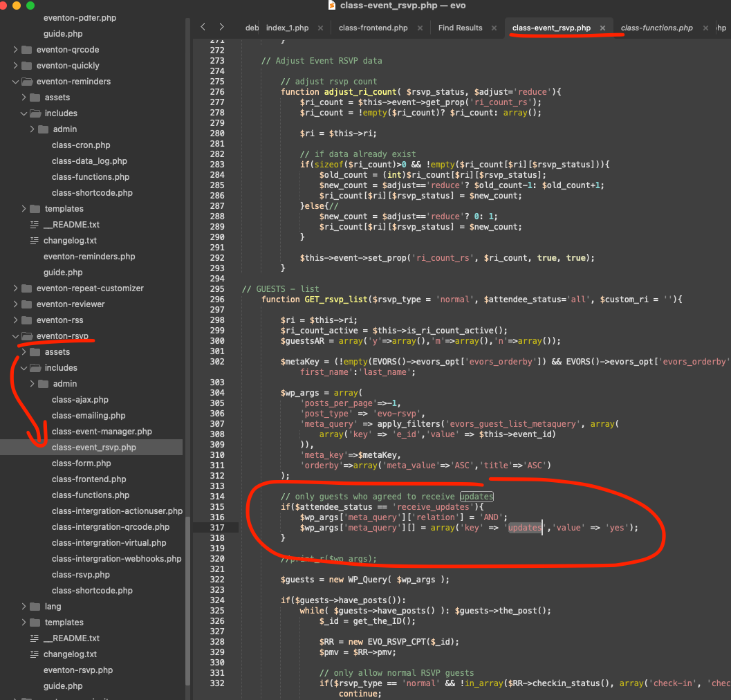Click the function name adjust_ri_count
731x700 pixels.
[x=360, y=92]
